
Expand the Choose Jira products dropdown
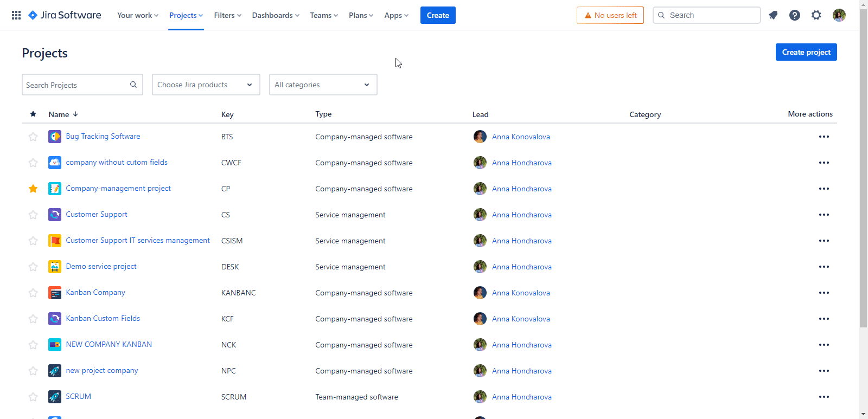point(206,85)
